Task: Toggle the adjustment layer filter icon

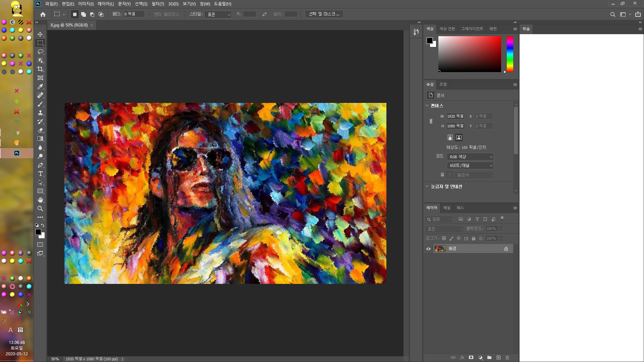Action: point(469,219)
